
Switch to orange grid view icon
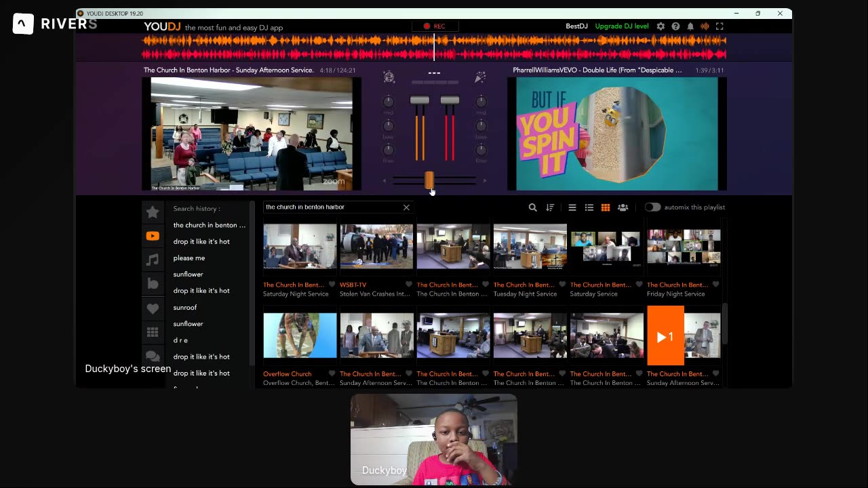(x=606, y=207)
